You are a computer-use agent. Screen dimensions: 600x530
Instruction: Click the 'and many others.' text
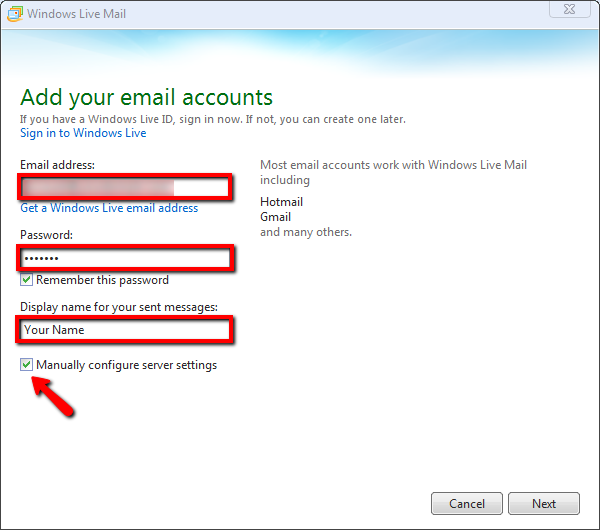306,232
